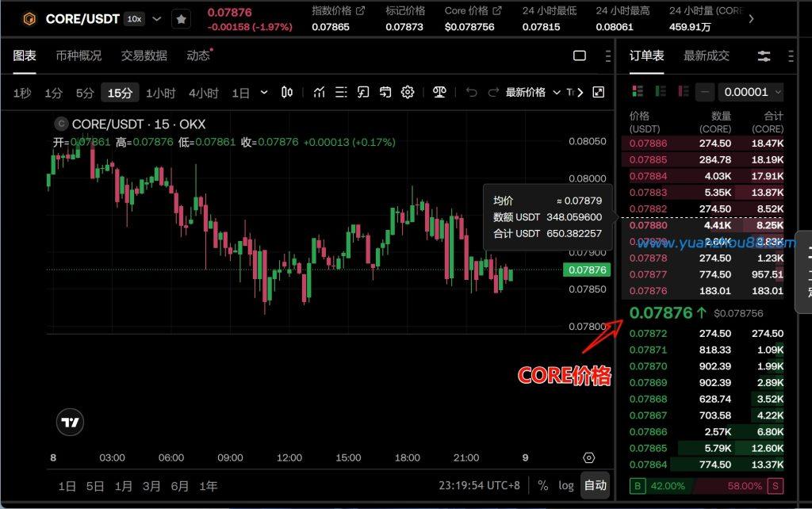Select the 3月 date range button

click(x=151, y=485)
